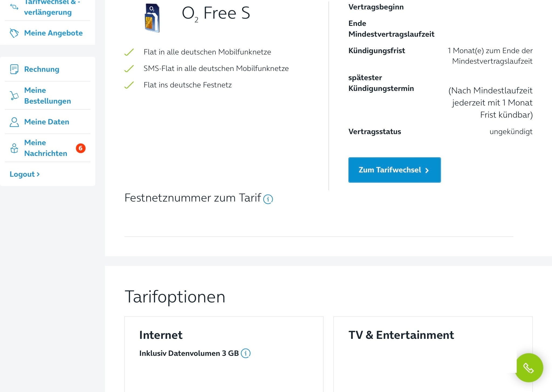Go to Rechnung section
Viewport: 552px width, 392px height.
click(x=42, y=69)
